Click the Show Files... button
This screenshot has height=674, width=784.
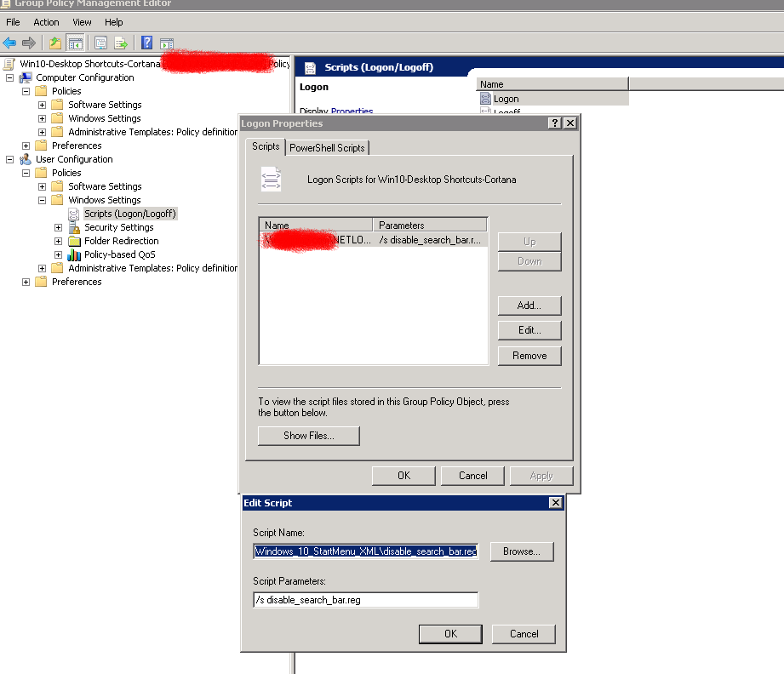(308, 436)
